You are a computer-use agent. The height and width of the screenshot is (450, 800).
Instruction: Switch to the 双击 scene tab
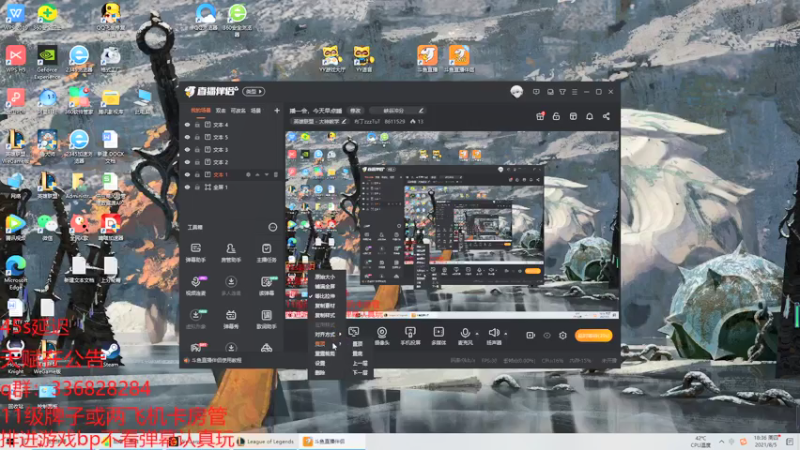[220, 110]
